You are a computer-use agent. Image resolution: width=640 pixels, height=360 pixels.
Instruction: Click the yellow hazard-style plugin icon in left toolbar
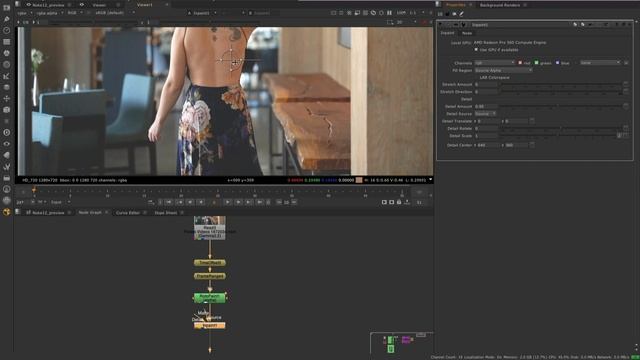7,212
